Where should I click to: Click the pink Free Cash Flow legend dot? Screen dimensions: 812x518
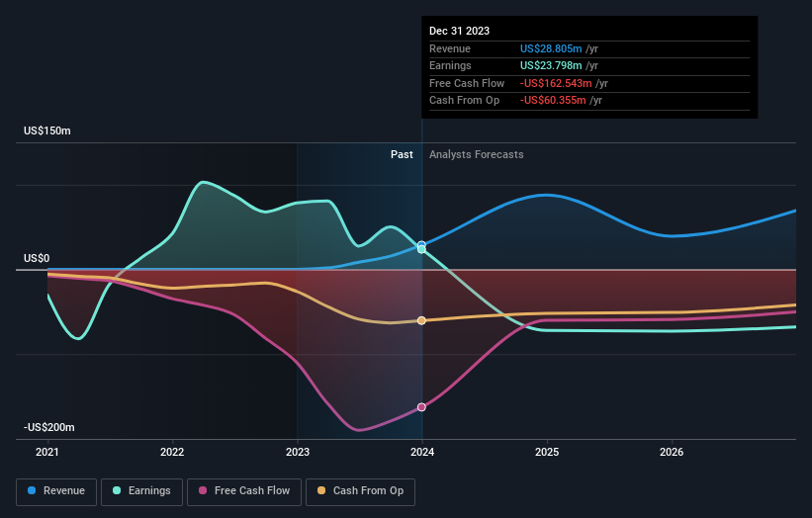click(203, 490)
